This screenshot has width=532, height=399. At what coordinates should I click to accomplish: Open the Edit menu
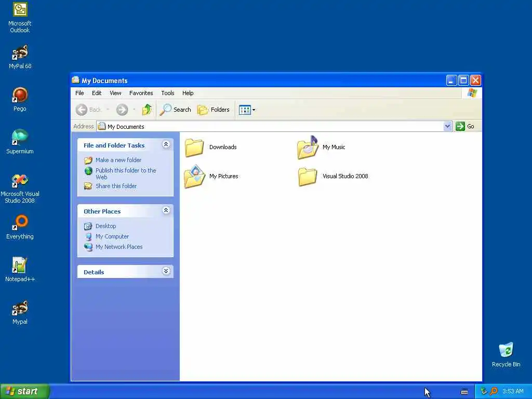[x=97, y=93]
